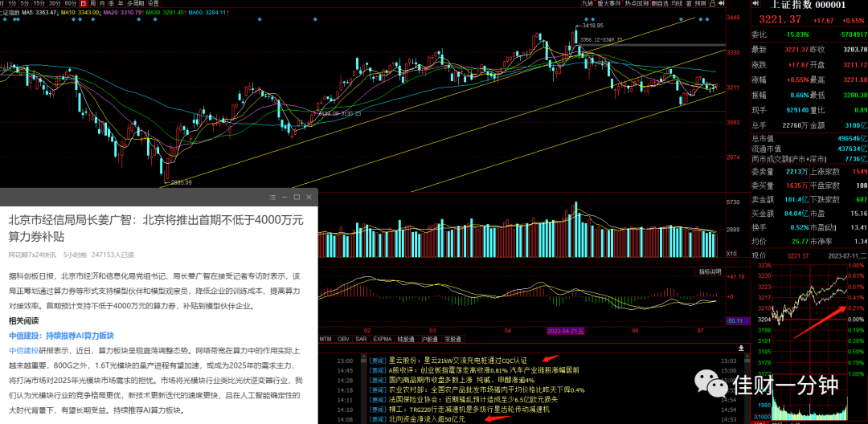Viewport: 868px width, 424px height.
Task: Click the 3418.95 high price label
Action: [592, 26]
